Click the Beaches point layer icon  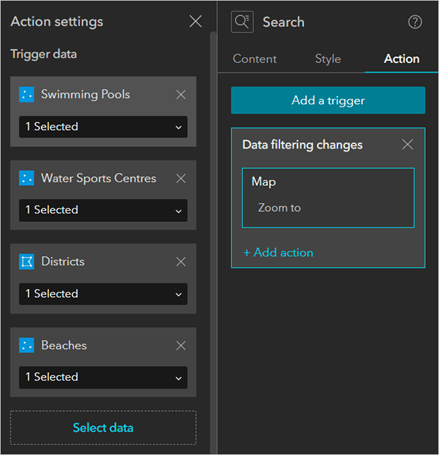pos(27,345)
